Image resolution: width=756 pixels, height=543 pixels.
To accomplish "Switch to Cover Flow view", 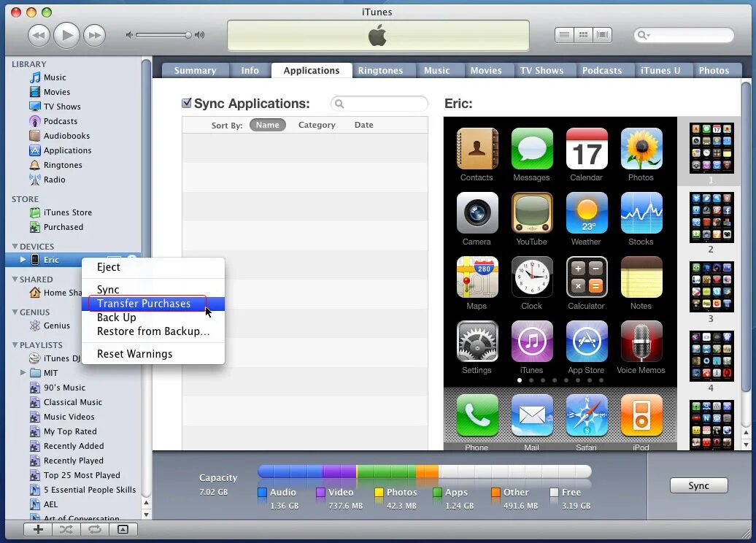I will (602, 35).
